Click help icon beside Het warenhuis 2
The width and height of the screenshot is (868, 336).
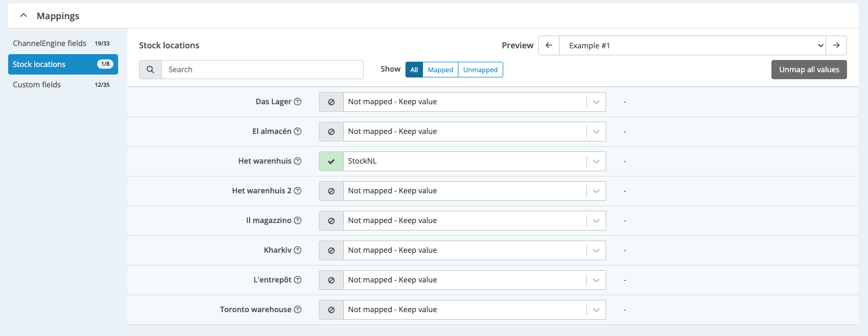click(x=298, y=191)
